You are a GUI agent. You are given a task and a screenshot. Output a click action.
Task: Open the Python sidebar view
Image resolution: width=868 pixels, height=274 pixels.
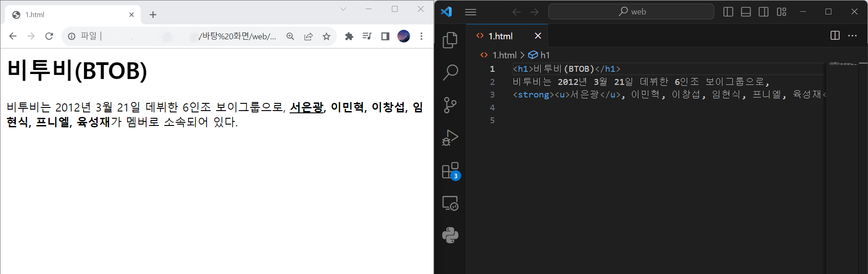450,235
